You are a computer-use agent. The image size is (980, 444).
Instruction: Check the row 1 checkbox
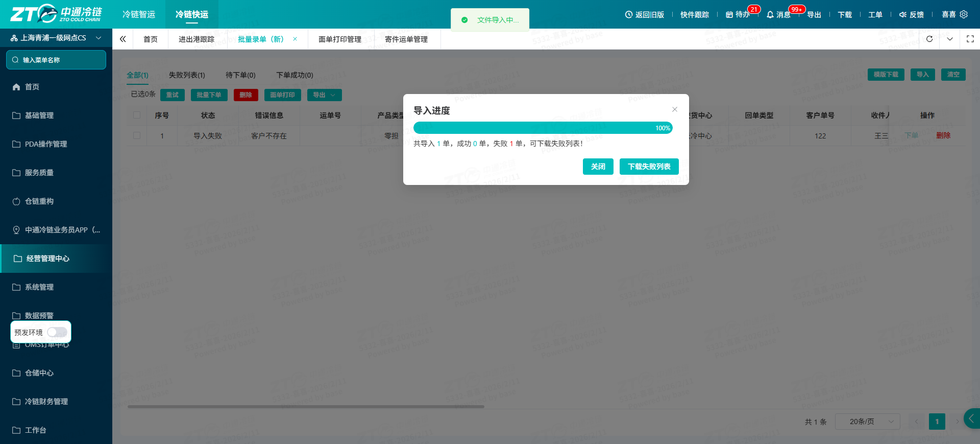click(x=137, y=135)
